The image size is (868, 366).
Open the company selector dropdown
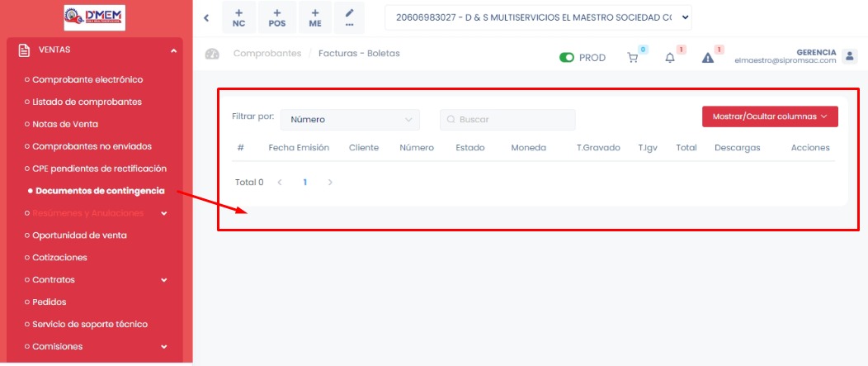[538, 16]
